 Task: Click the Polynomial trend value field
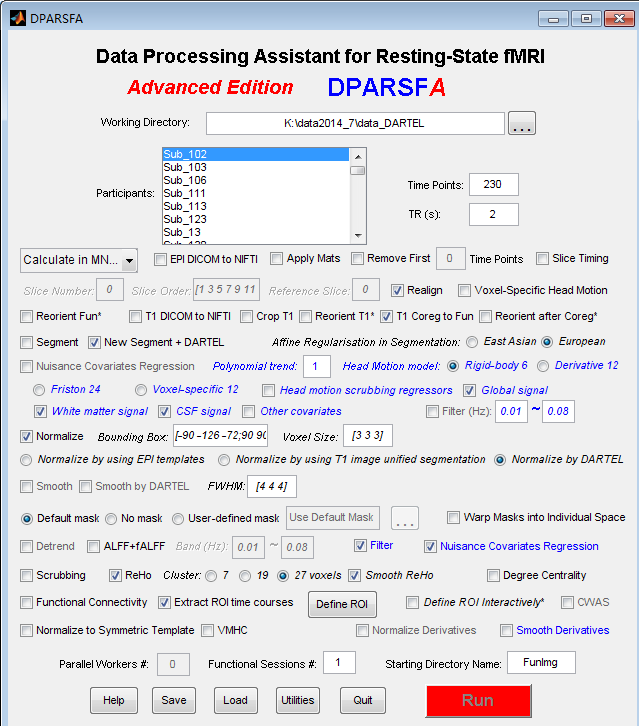click(317, 367)
